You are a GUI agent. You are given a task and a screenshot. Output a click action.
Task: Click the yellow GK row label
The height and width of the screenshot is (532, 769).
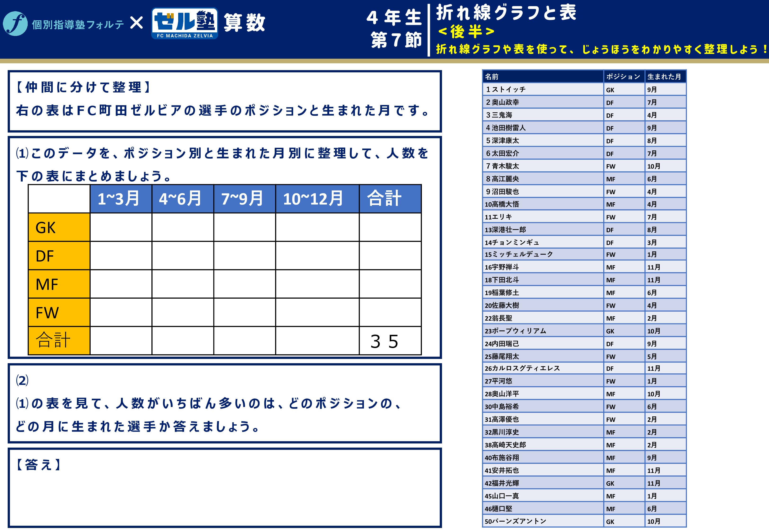point(59,227)
